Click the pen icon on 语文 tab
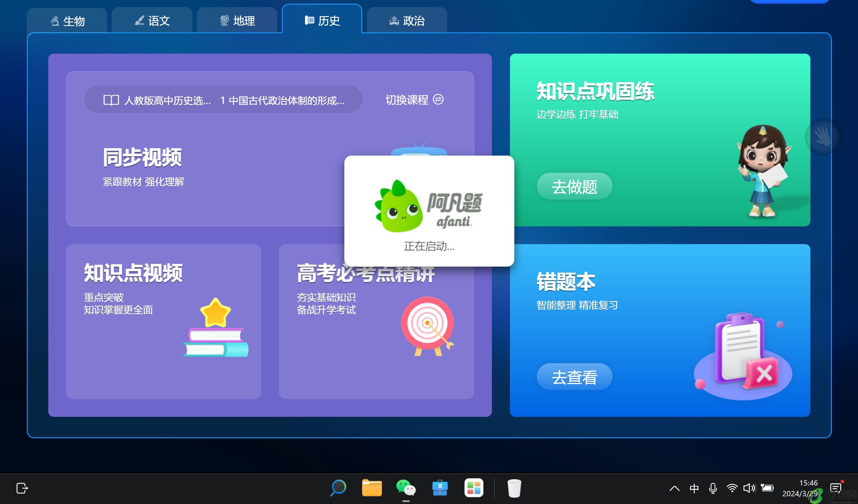This screenshot has width=858, height=504. pos(139,20)
